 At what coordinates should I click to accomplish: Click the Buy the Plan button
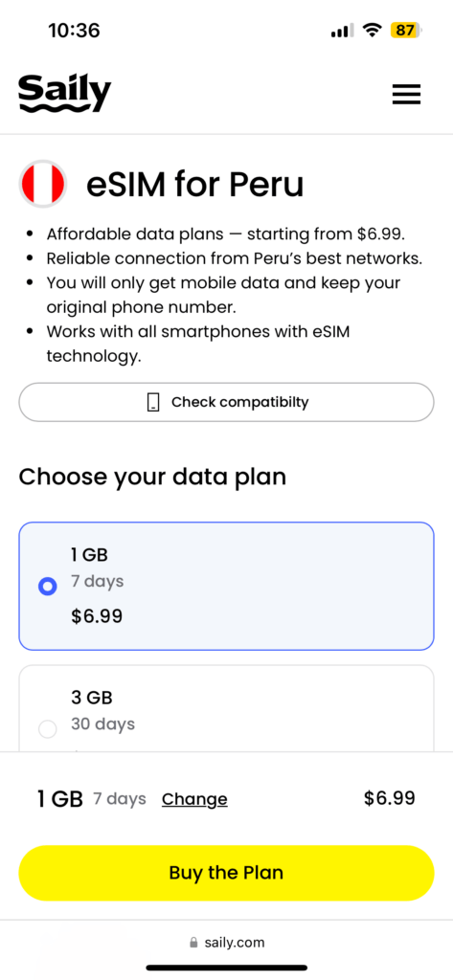226,873
